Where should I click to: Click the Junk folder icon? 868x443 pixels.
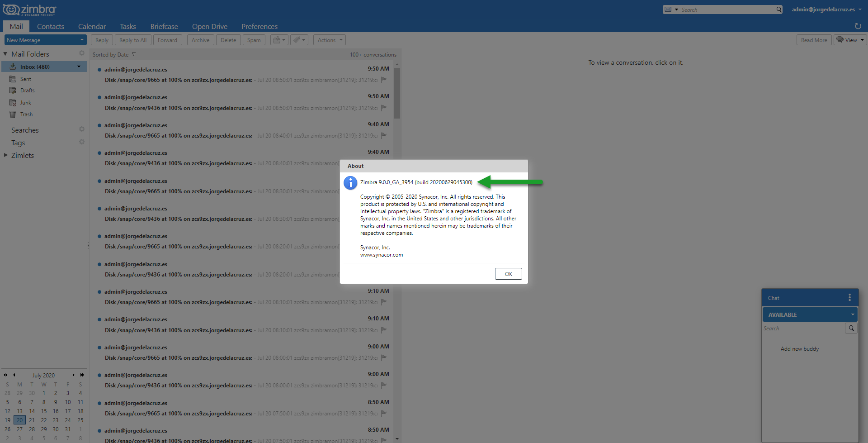pos(13,103)
